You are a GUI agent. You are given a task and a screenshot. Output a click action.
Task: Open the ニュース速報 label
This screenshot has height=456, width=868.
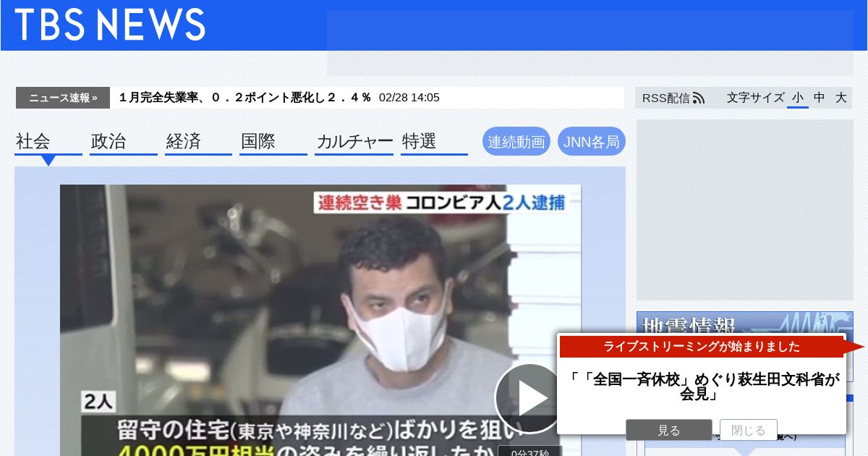pyautogui.click(x=63, y=98)
